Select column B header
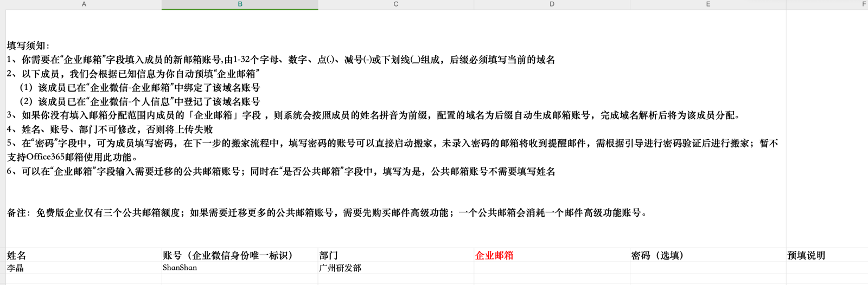The height and width of the screenshot is (285, 868). click(x=240, y=4)
